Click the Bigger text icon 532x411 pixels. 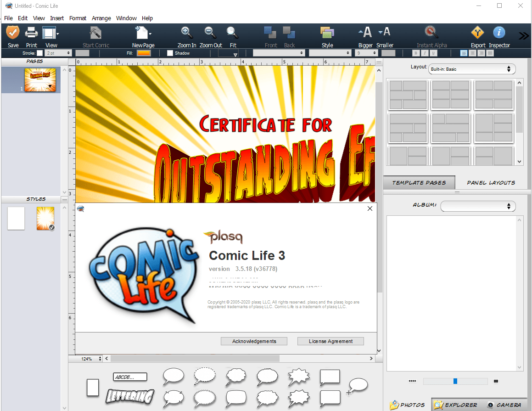(365, 33)
